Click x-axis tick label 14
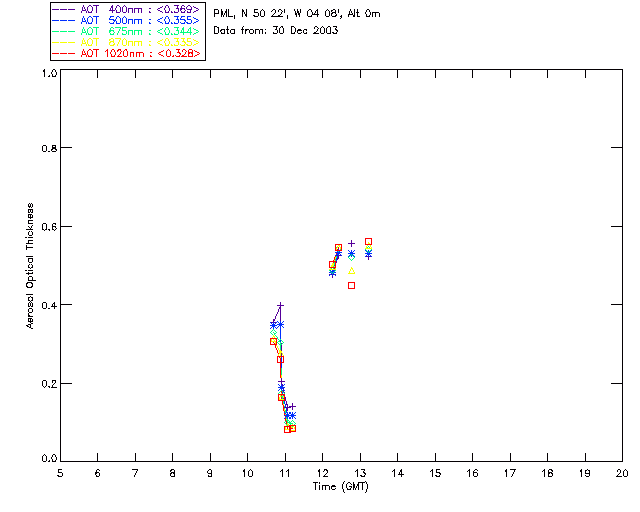 [398, 474]
